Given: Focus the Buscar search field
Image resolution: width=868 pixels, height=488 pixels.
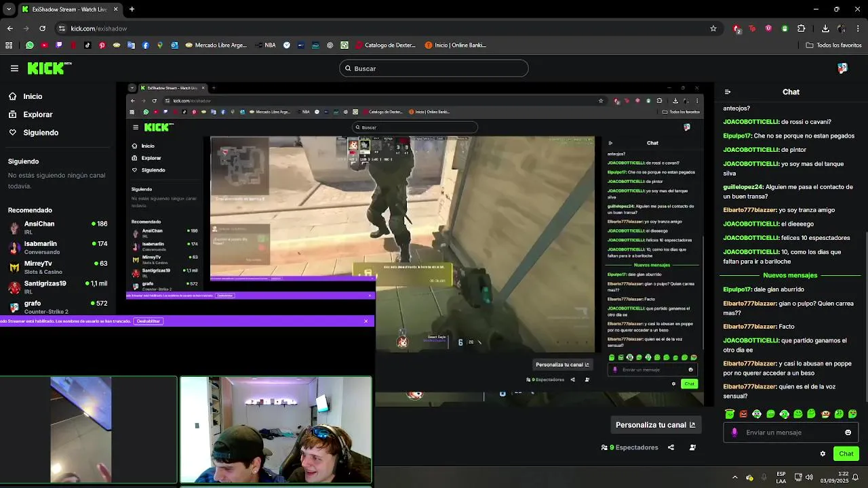Looking at the screenshot, I should tap(434, 68).
